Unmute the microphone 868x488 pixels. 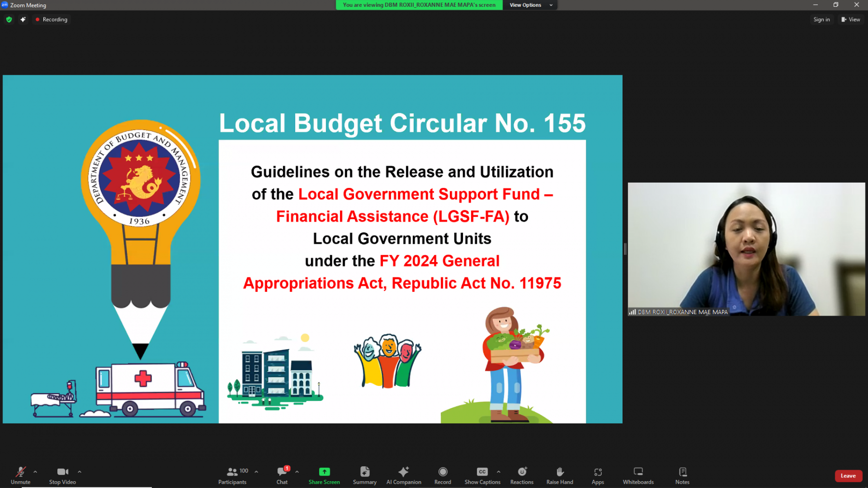click(20, 475)
